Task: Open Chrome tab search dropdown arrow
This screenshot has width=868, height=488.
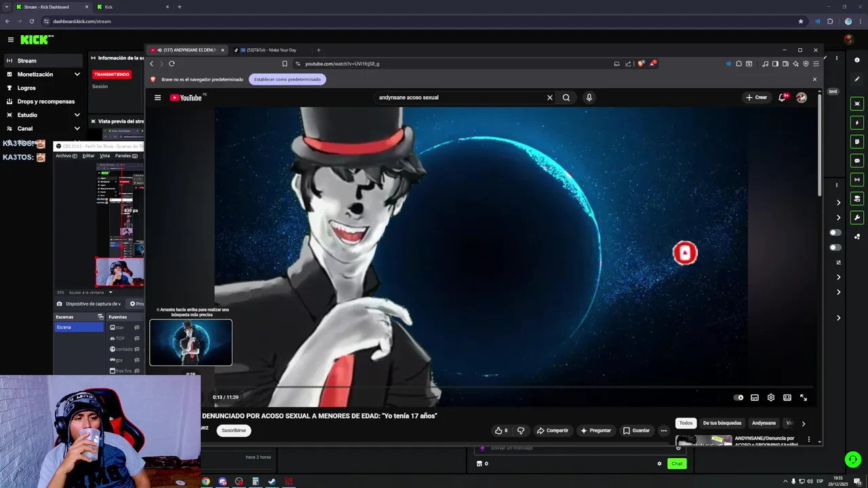Action: pyautogui.click(x=7, y=7)
